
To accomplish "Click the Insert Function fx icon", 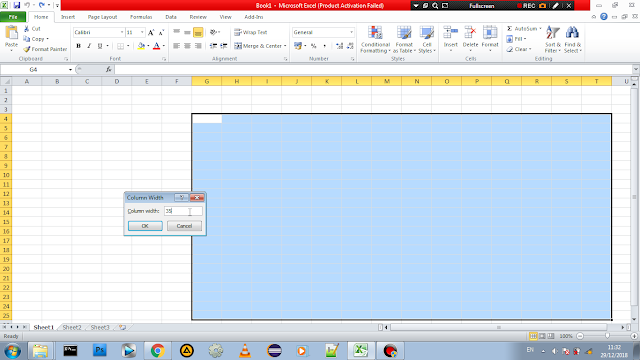I will (109, 69).
